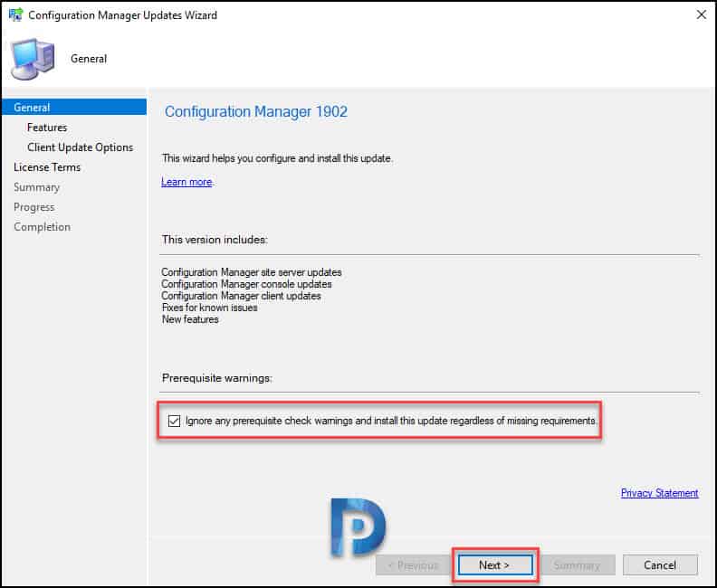The image size is (717, 588).
Task: Click 'Configuration Manager console updates' text
Action: coord(246,284)
